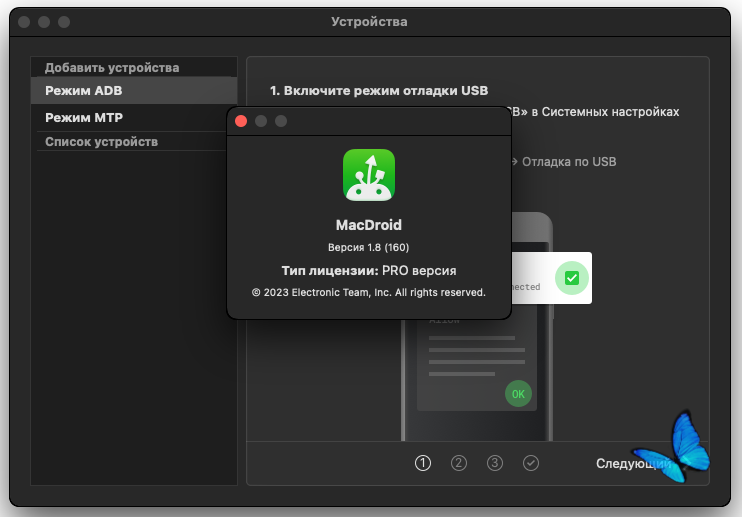Click the Включите режим отладки USB heading

click(379, 90)
